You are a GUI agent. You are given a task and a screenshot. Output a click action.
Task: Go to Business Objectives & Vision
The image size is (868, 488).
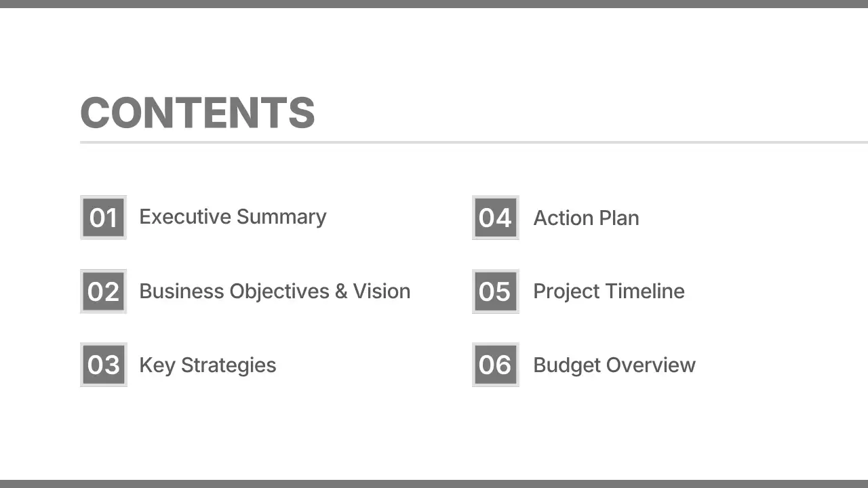275,291
